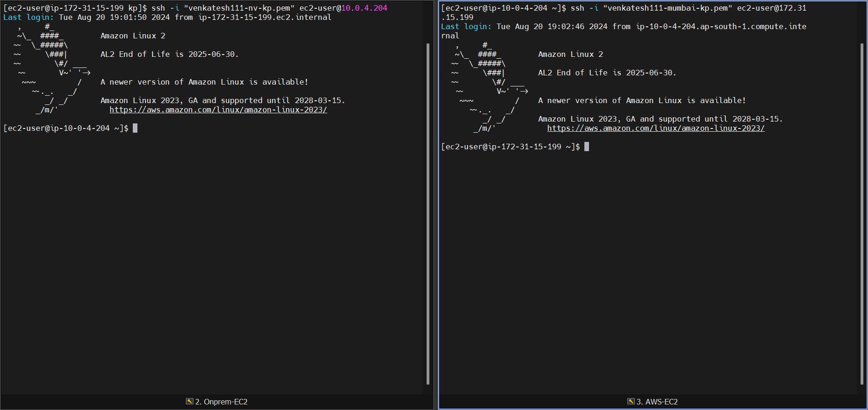This screenshot has width=868, height=410.
Task: Open the Amazon Linux 2023 link in AWS-EC2 pane
Action: click(x=656, y=128)
